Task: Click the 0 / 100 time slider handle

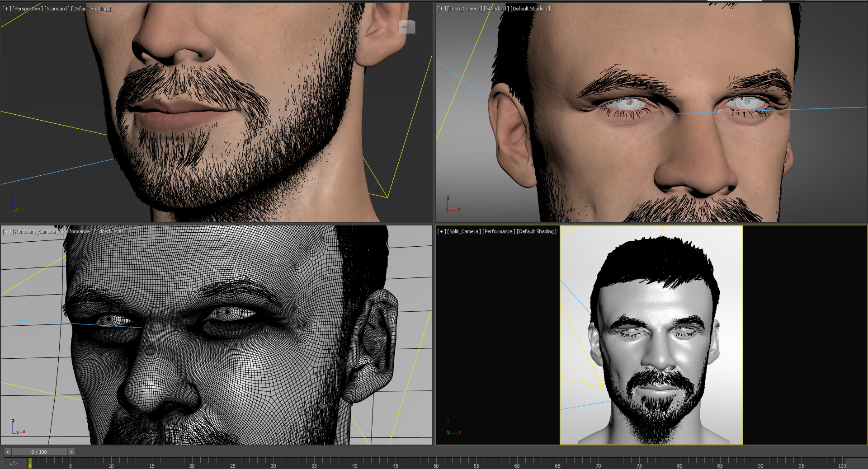Action: point(39,452)
